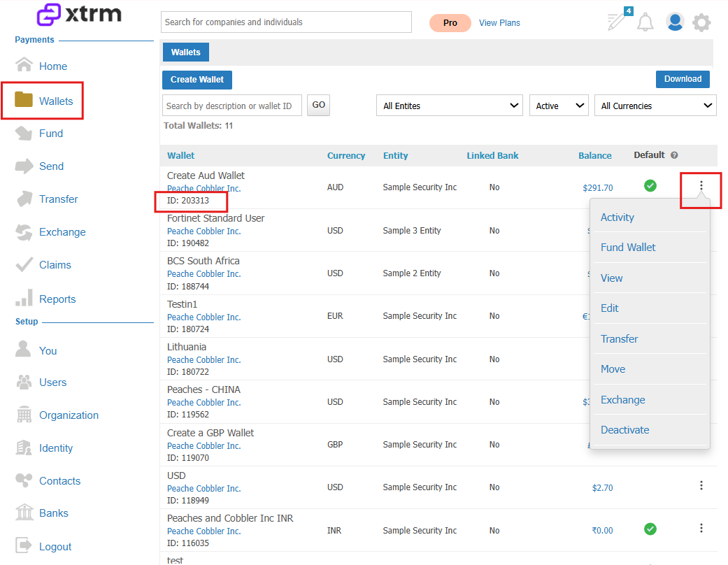Toggle default checkmark for INR wallet

pyautogui.click(x=650, y=529)
